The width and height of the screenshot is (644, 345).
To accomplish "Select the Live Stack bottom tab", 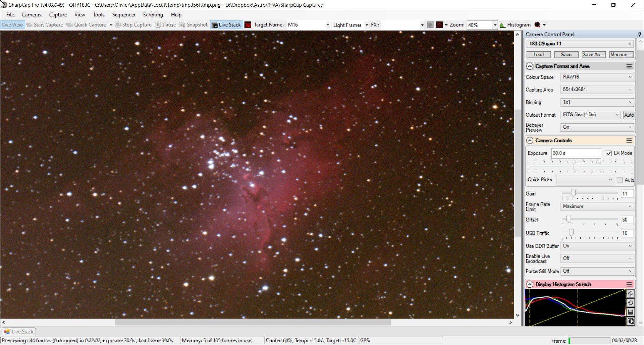I will [19, 332].
